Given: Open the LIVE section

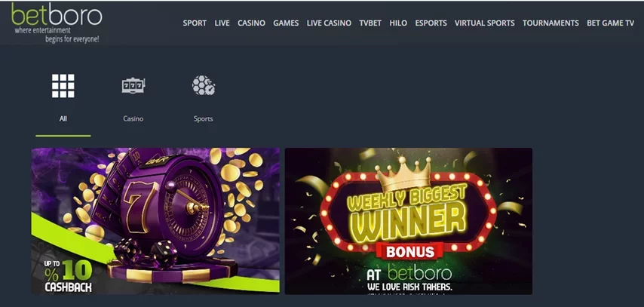Looking at the screenshot, I should (x=222, y=23).
